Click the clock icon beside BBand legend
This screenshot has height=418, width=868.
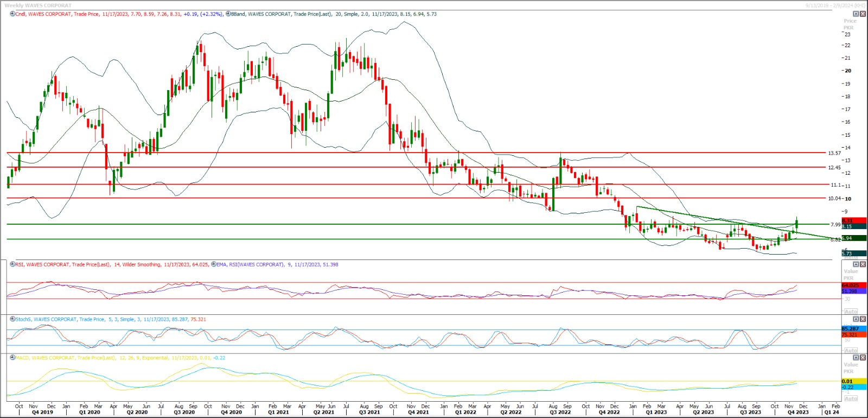(x=228, y=14)
